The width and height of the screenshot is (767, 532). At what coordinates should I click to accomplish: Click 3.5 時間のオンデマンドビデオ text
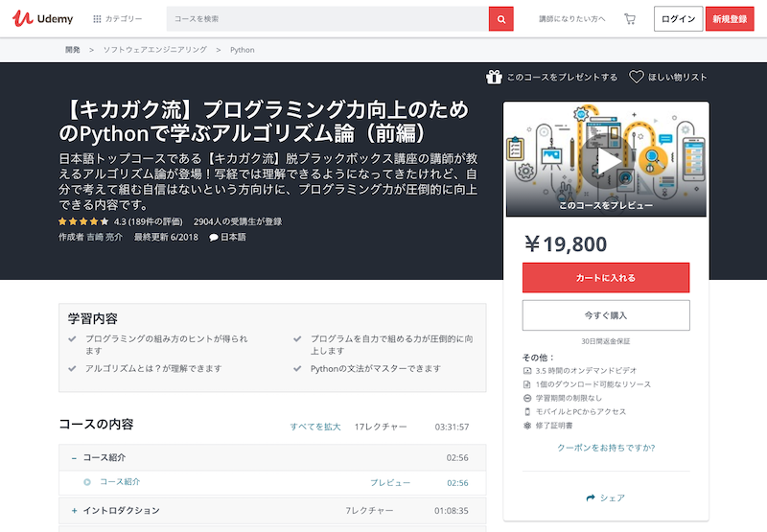pyautogui.click(x=586, y=371)
